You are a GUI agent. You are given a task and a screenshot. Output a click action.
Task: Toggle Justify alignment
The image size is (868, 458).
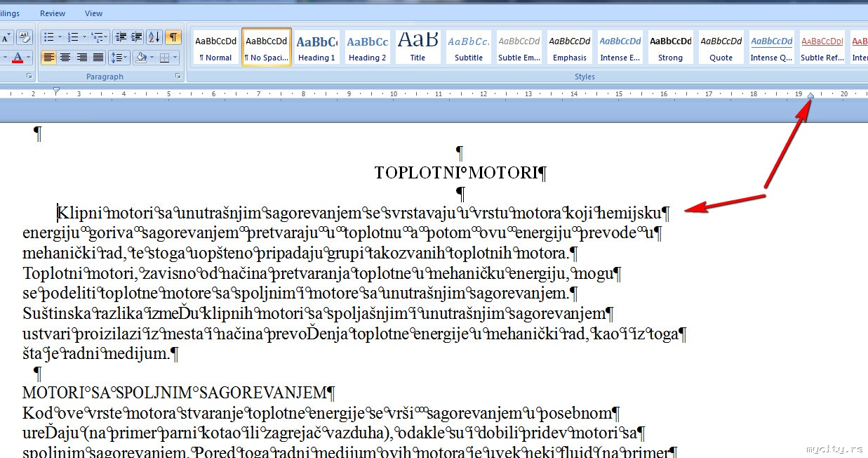pos(98,57)
